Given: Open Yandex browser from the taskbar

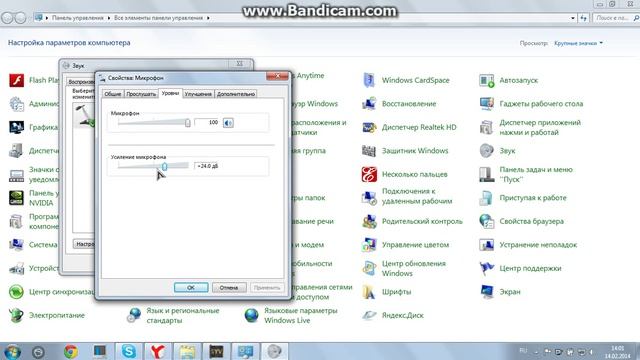Looking at the screenshot, I should click(x=158, y=351).
